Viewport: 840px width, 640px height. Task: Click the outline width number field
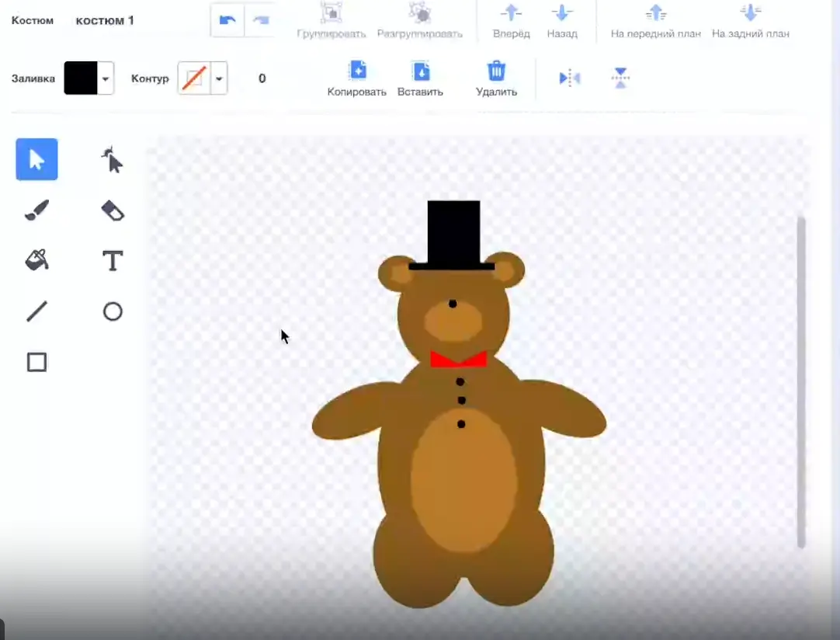tap(262, 78)
